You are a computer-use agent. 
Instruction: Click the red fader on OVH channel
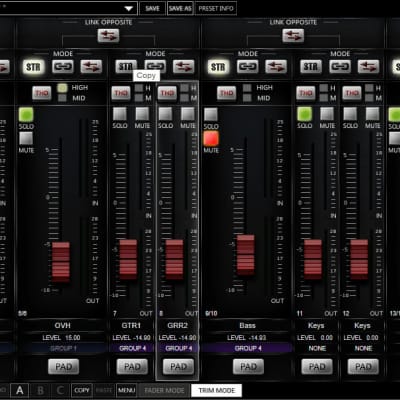click(x=61, y=262)
